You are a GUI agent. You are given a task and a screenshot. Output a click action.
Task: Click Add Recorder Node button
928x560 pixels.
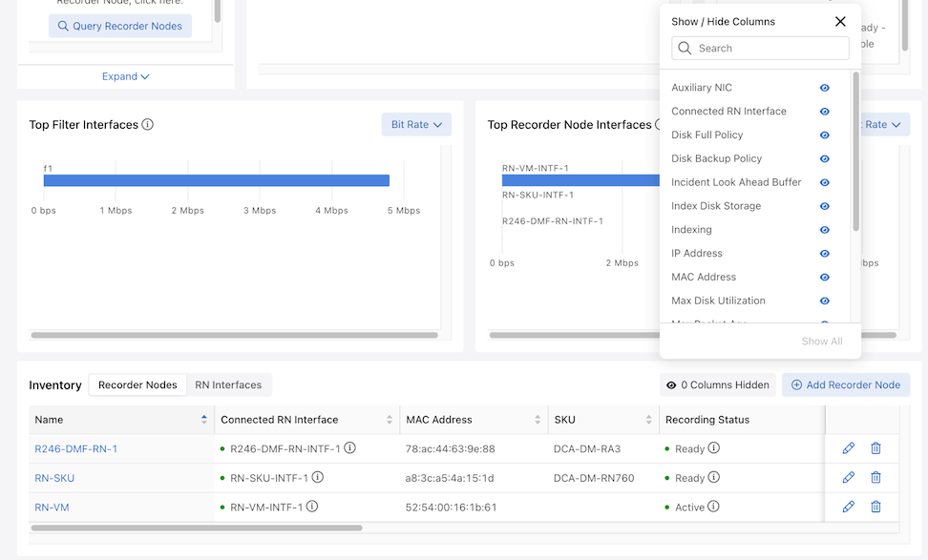846,385
